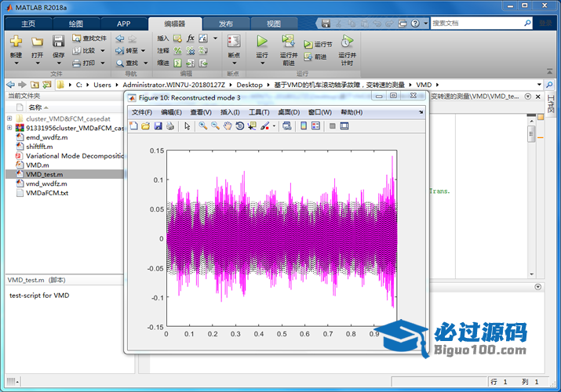Image resolution: width=561 pixels, height=392 pixels.
Task: Click the Print Figure icon
Action: tap(169, 126)
